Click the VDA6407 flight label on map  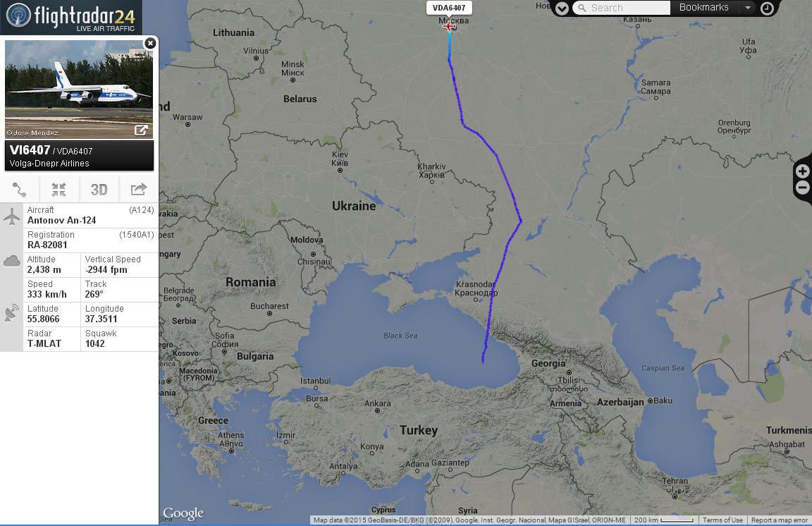pos(449,8)
